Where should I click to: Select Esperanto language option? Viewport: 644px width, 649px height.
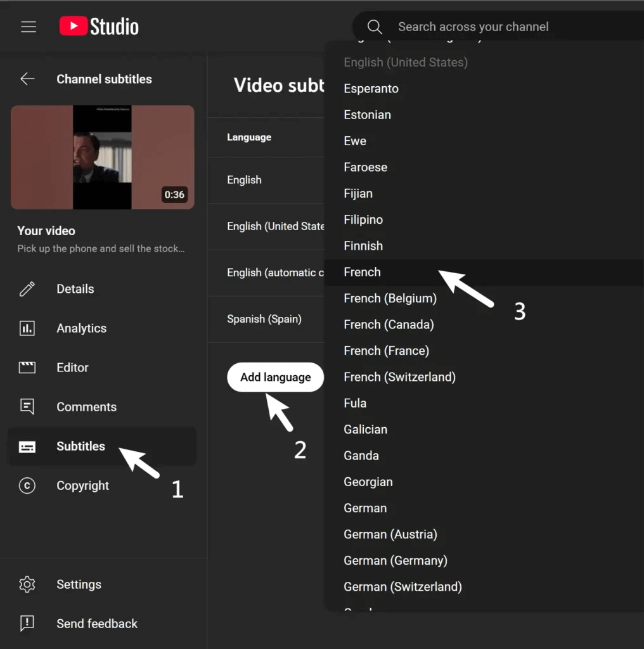pyautogui.click(x=371, y=89)
